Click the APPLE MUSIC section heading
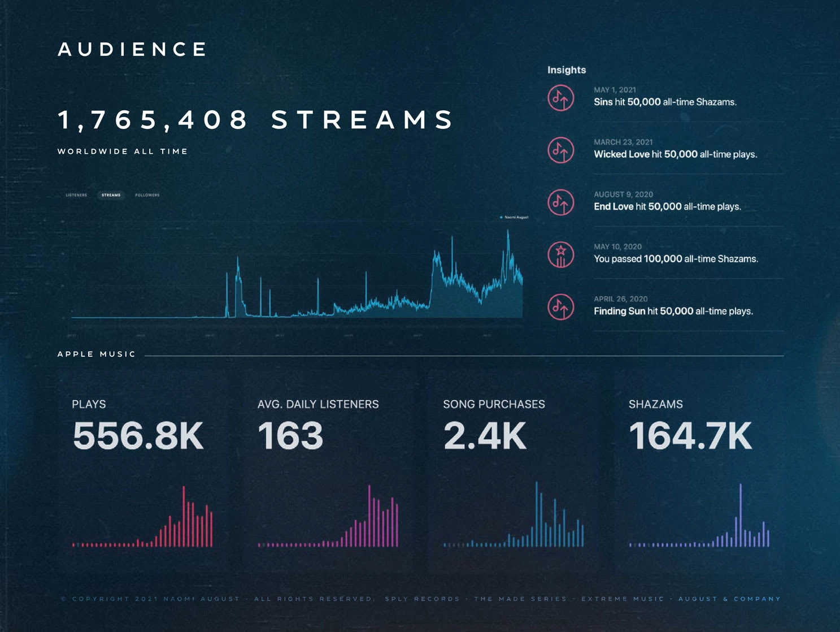The height and width of the screenshot is (632, 840). 97,354
